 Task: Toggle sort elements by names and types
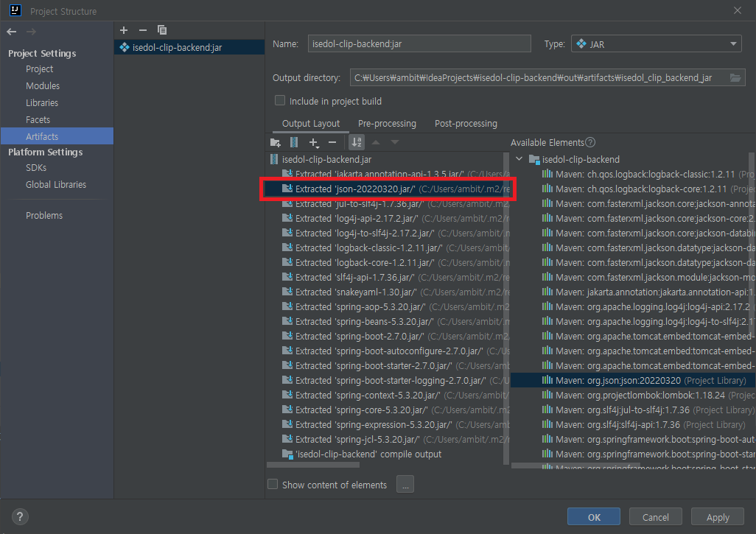[357, 142]
